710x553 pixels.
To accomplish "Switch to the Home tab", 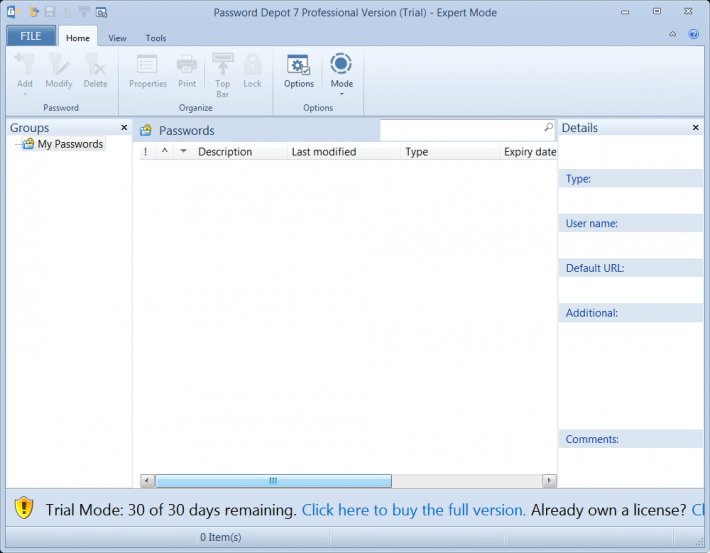I will (78, 38).
